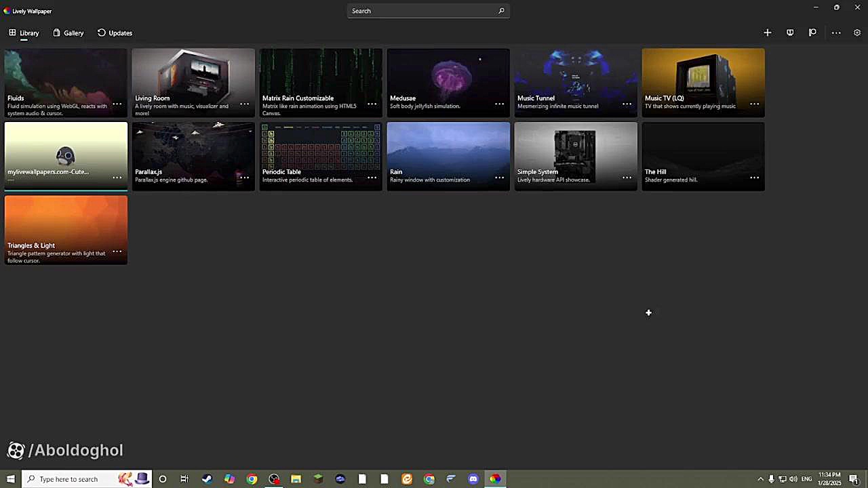This screenshot has width=868, height=488.
Task: Open options menu for Fluids wallpaper
Action: (x=117, y=104)
